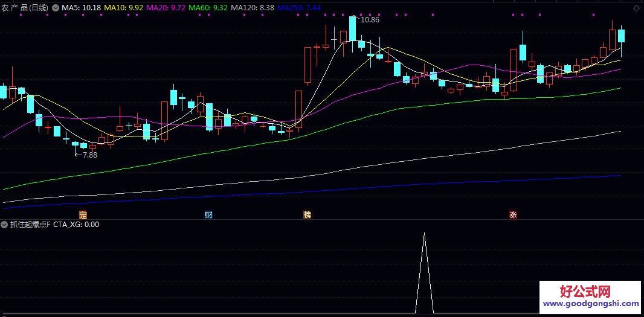Click the 榜 ranking marker icon
The image size is (644, 317).
pos(308,215)
